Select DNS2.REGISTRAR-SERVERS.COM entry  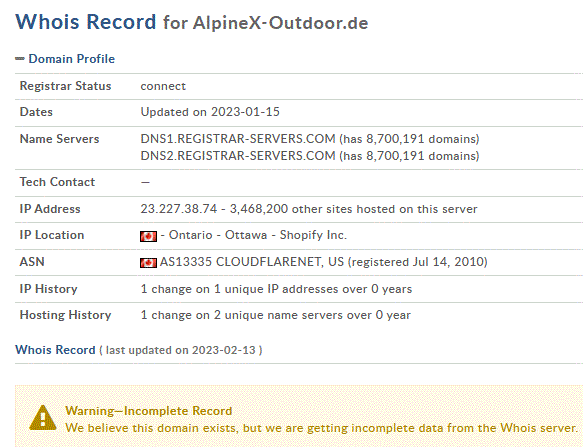pos(238,156)
